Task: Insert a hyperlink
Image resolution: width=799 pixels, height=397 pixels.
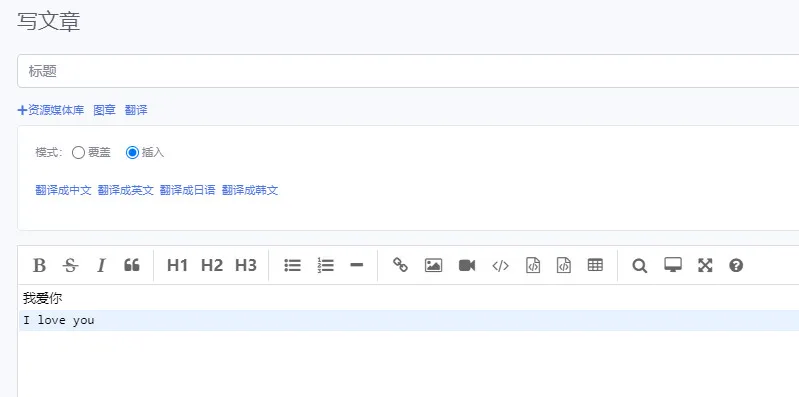Action: [400, 265]
